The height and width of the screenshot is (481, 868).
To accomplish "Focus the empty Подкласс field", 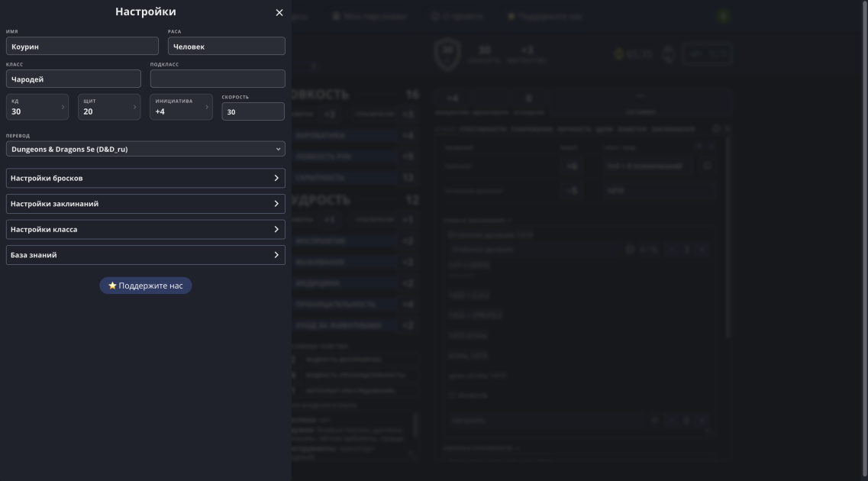I will tap(218, 79).
